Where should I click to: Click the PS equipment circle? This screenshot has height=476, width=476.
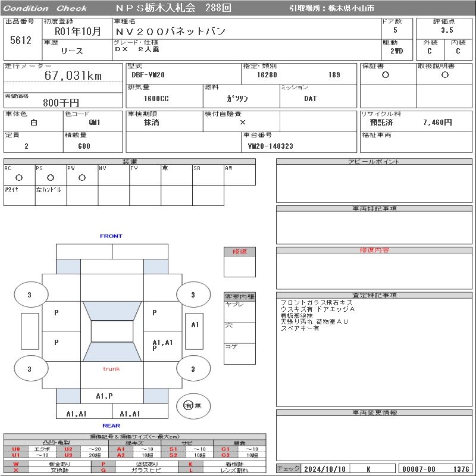click(x=51, y=177)
